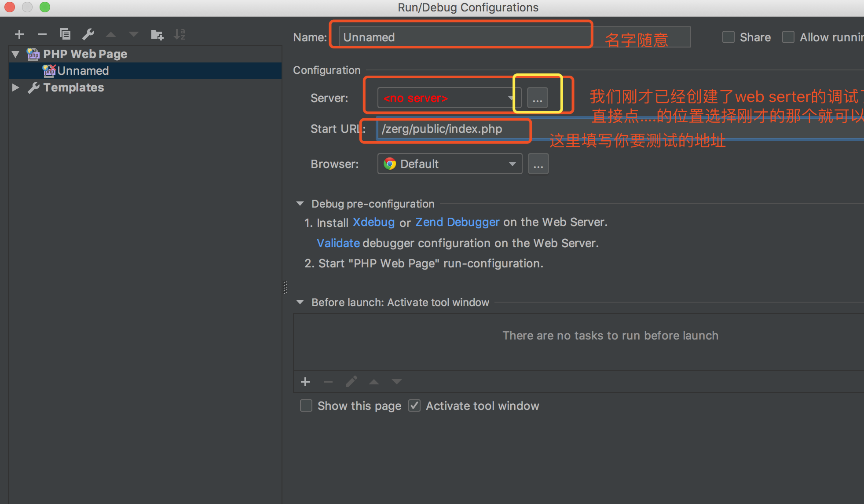Expand the Templates tree node
864x504 pixels.
[16, 87]
